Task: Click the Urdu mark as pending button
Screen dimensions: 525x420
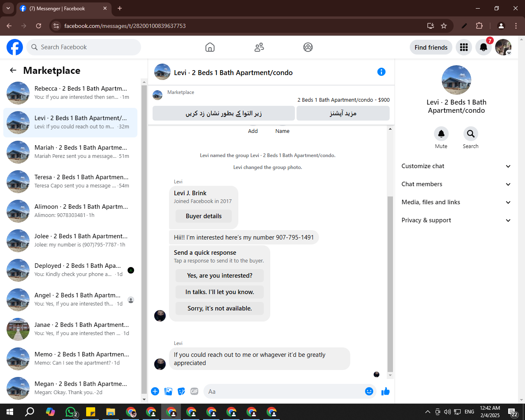Action: 224,113
